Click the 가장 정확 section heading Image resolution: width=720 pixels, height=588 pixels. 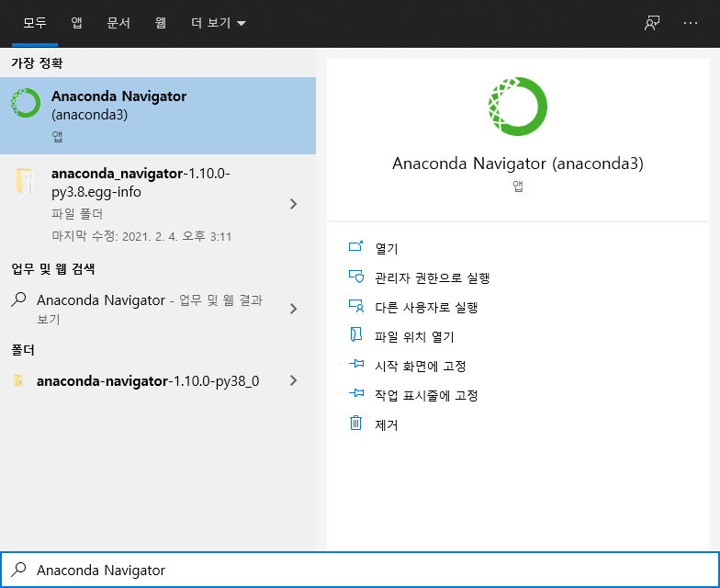tap(37, 62)
